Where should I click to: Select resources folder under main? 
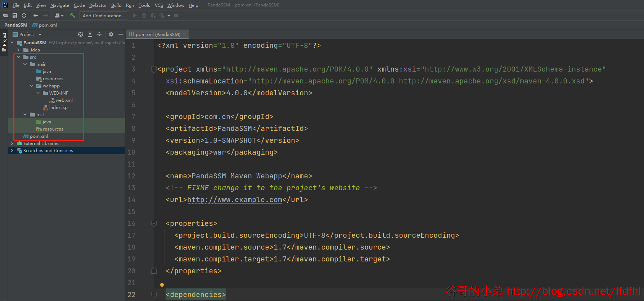pyautogui.click(x=50, y=79)
